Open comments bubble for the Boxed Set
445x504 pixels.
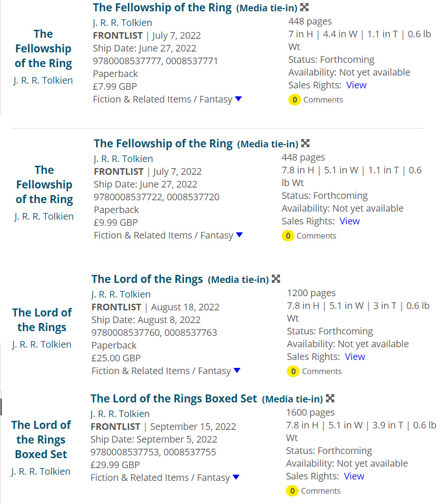(x=292, y=491)
